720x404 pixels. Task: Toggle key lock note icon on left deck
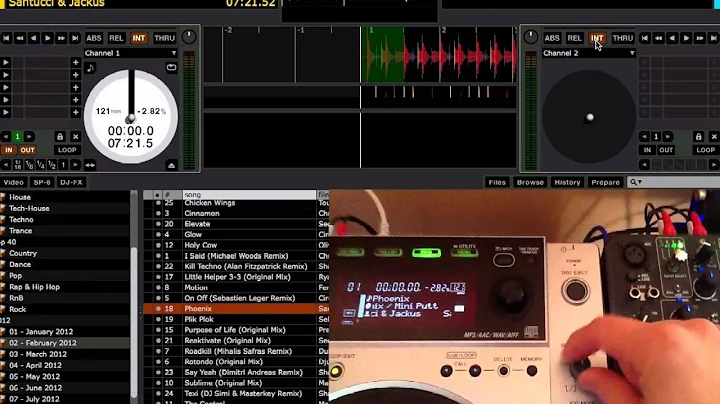pyautogui.click(x=90, y=68)
